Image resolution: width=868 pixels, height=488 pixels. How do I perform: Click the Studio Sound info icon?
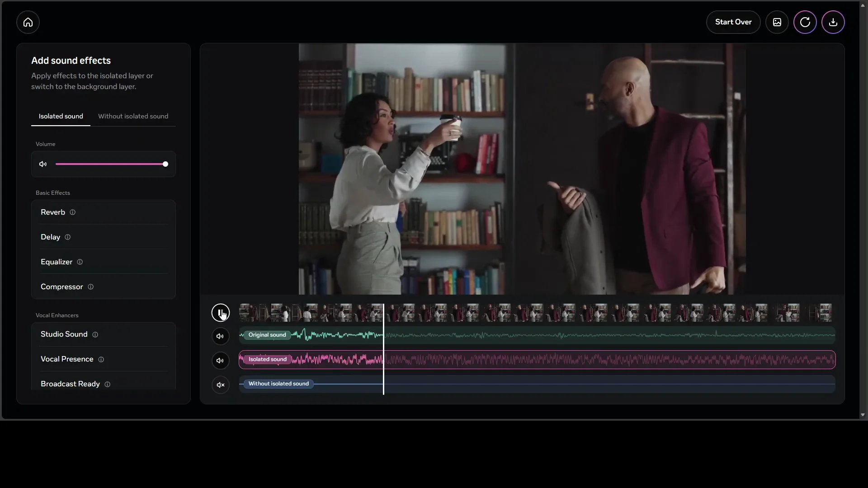click(95, 335)
